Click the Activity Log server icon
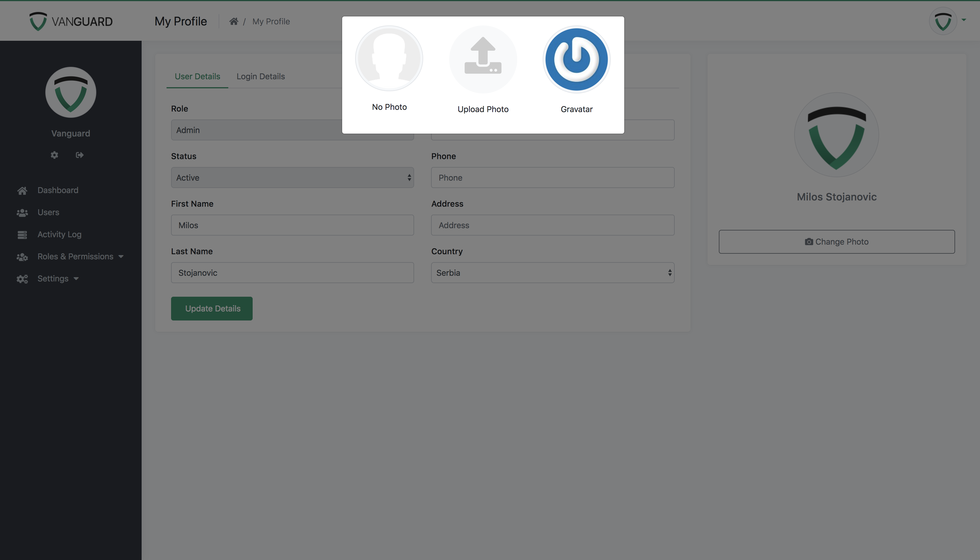This screenshot has width=980, height=560. [x=22, y=235]
